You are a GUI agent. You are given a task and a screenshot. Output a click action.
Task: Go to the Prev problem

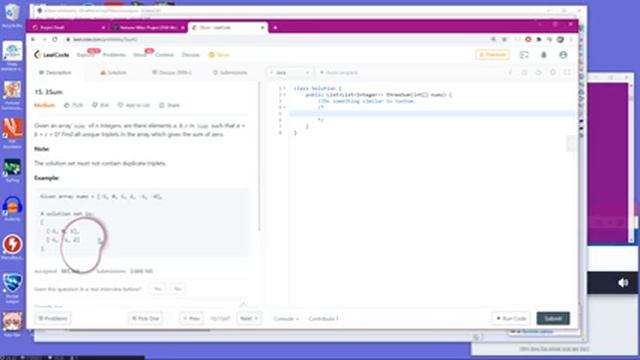pos(191,318)
